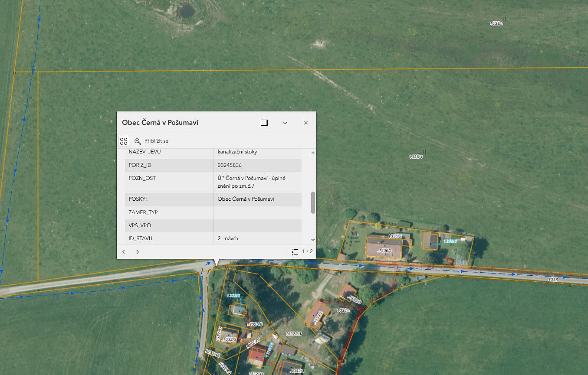Select the ÚP Černá v Pošumaví úplné znění text
Image resolution: width=588 pixels, height=375 pixels.
coord(252,182)
